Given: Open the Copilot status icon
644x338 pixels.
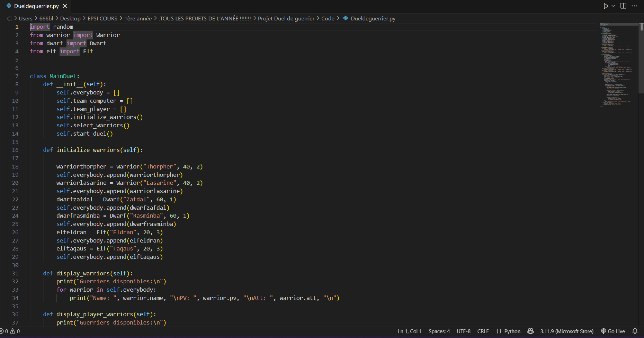Looking at the screenshot, I should pos(530,331).
